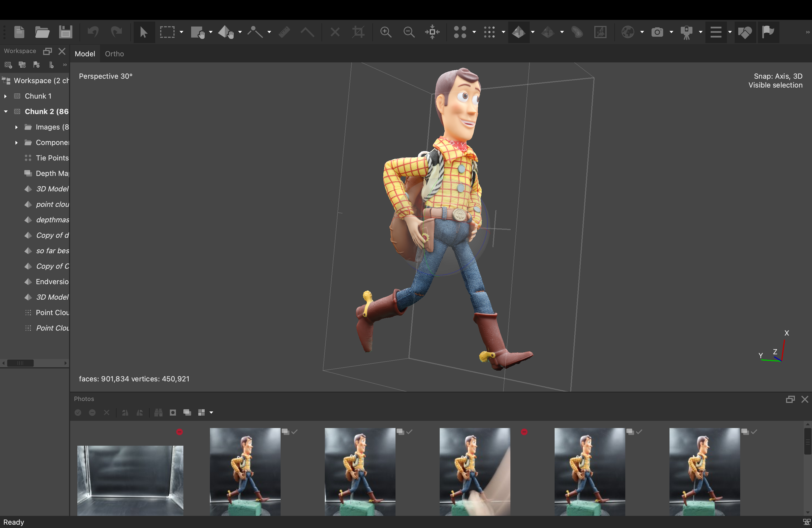Select the navigation arrow cursor tool
Image resolution: width=812 pixels, height=528 pixels.
[144, 32]
